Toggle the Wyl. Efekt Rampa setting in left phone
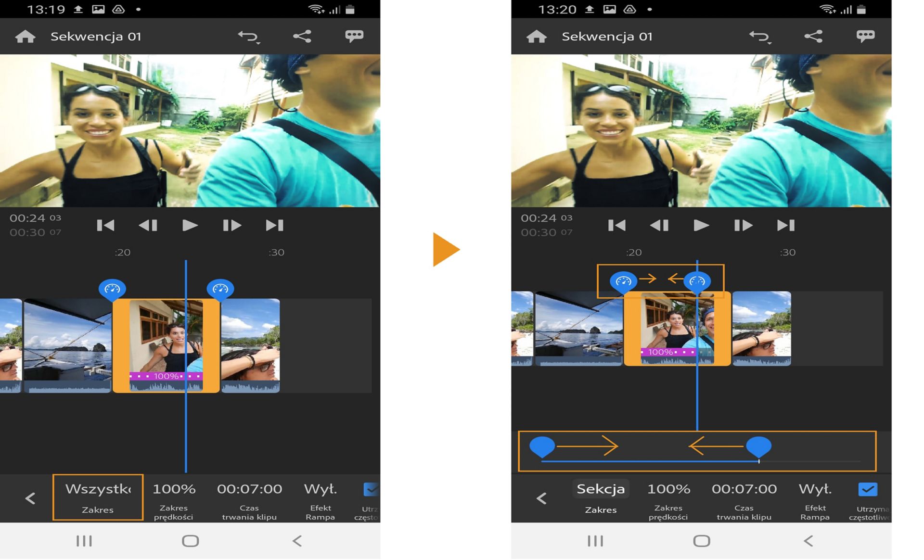The image size is (924, 560). click(x=320, y=499)
